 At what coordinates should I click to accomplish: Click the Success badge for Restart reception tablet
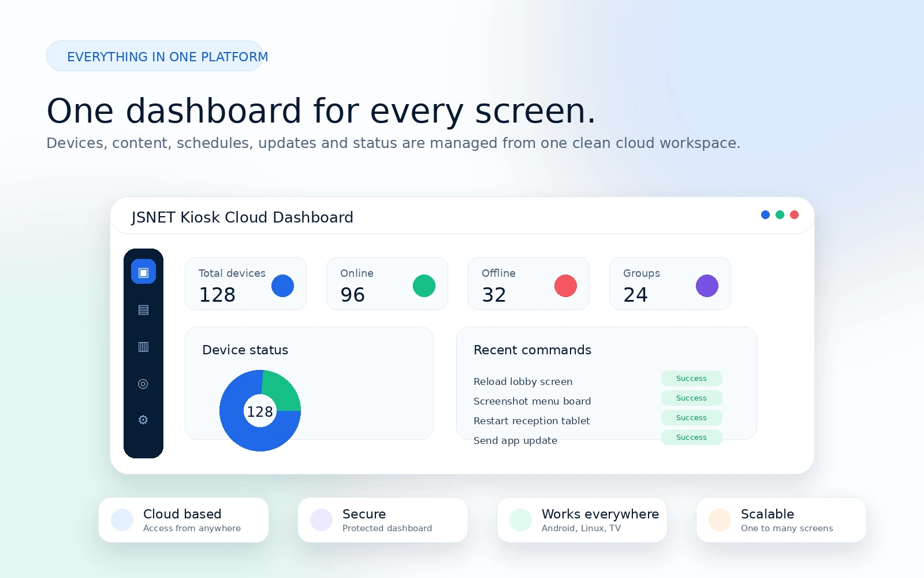691,417
